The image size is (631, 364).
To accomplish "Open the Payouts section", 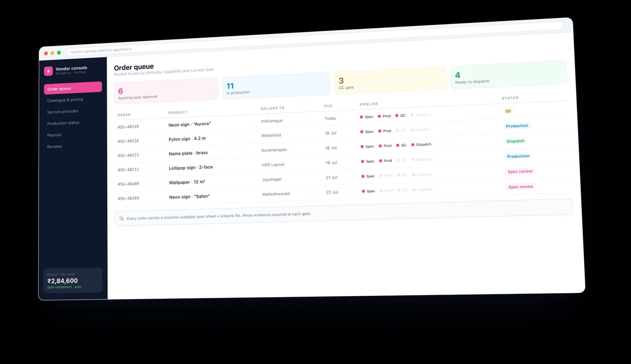I will tap(54, 135).
